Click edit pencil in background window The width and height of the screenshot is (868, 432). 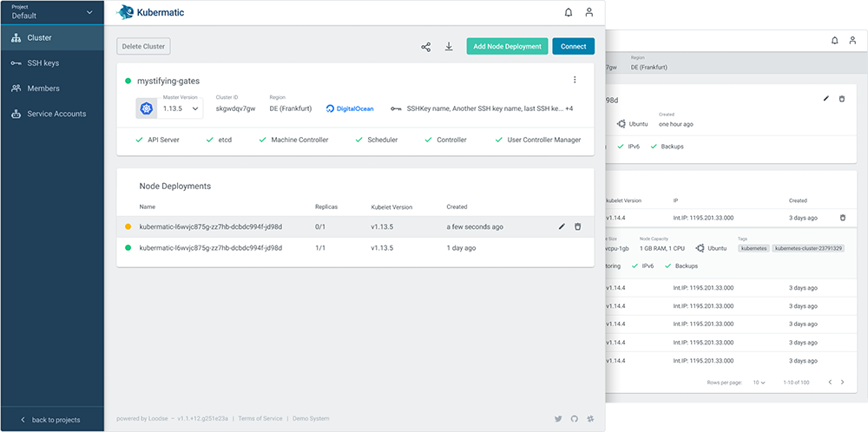point(826,99)
